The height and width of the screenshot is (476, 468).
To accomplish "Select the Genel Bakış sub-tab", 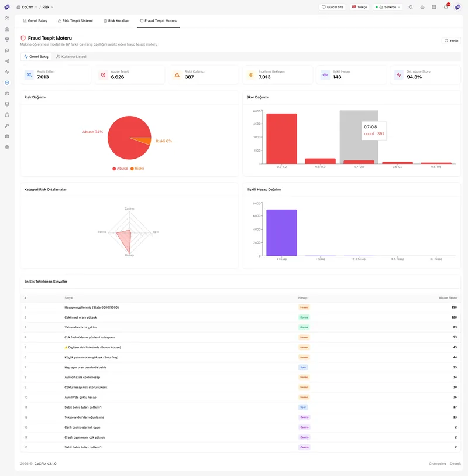I will 36,56.
